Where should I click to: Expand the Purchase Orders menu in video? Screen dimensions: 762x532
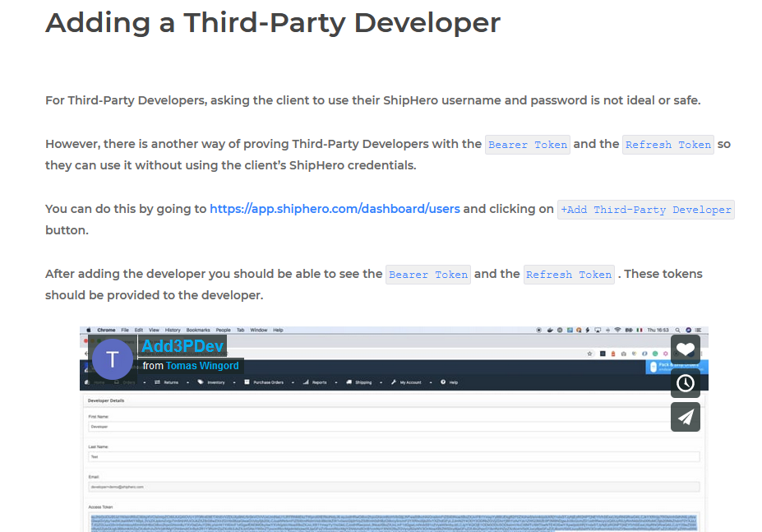pos(268,382)
